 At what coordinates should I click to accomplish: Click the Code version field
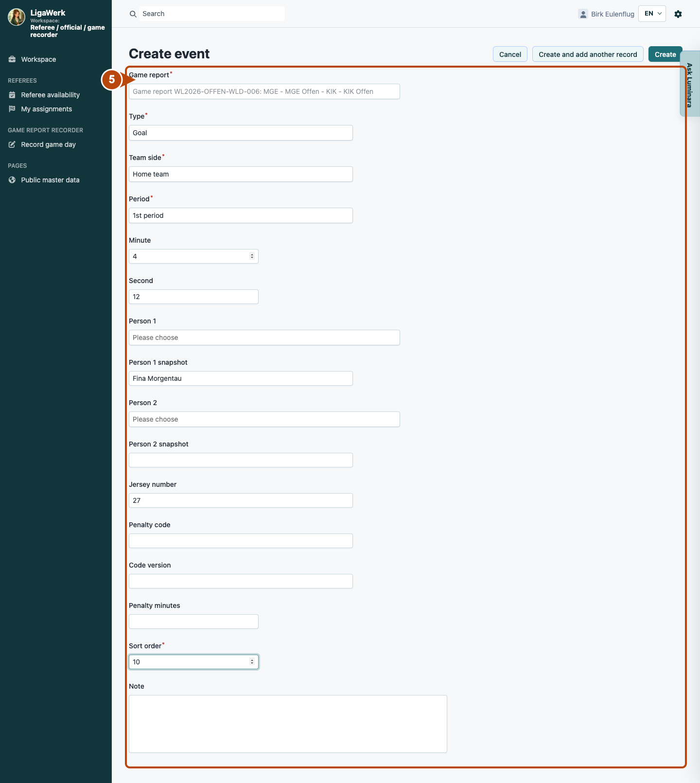click(241, 581)
